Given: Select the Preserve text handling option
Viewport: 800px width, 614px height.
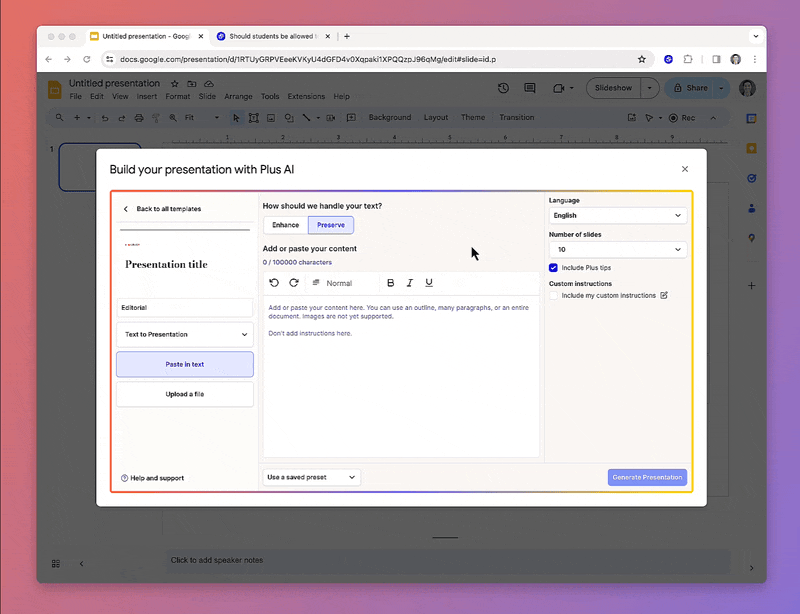Looking at the screenshot, I should click(x=331, y=225).
